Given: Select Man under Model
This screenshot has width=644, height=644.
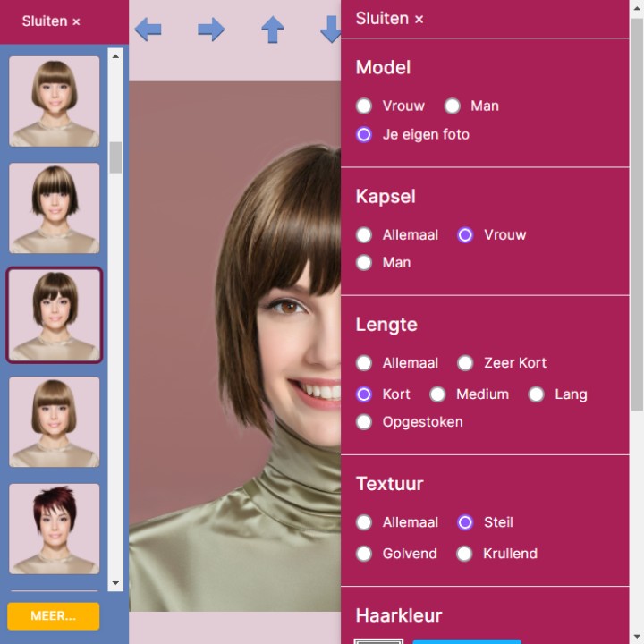Looking at the screenshot, I should pos(453,106).
